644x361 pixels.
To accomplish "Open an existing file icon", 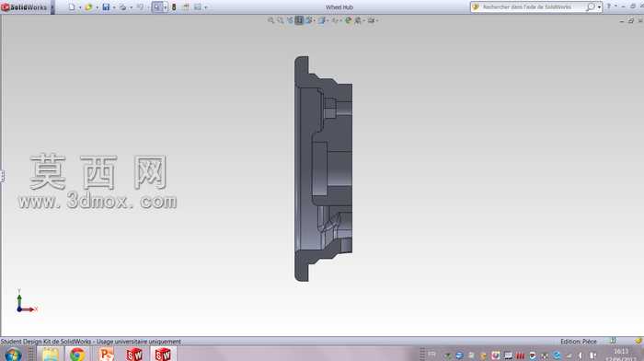I will 88,7.
